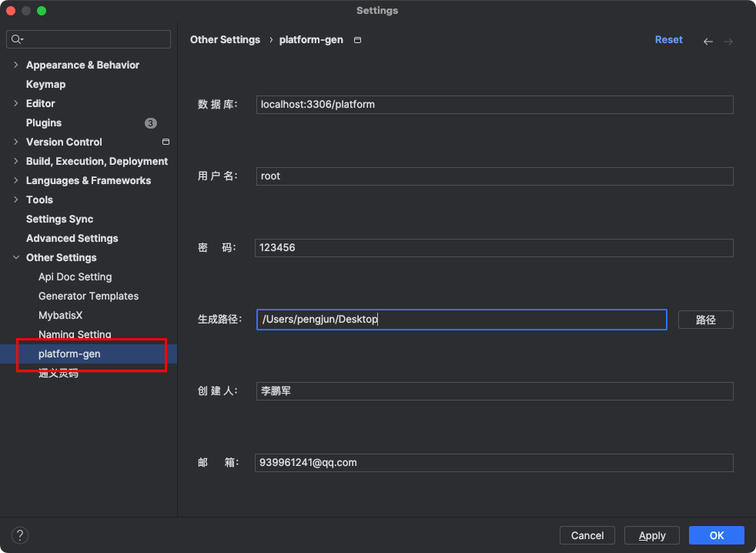The height and width of the screenshot is (553, 756).
Task: Click the 密码 password field
Action: coord(494,247)
